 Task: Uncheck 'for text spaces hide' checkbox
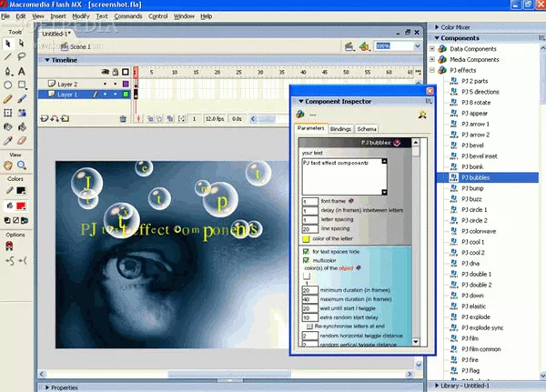[x=306, y=250]
